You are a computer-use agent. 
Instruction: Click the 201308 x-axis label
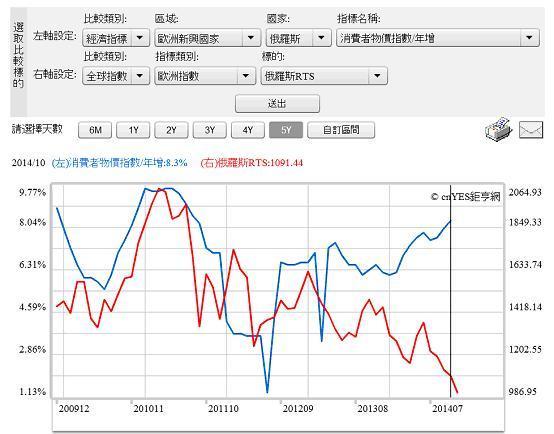pyautogui.click(x=373, y=409)
